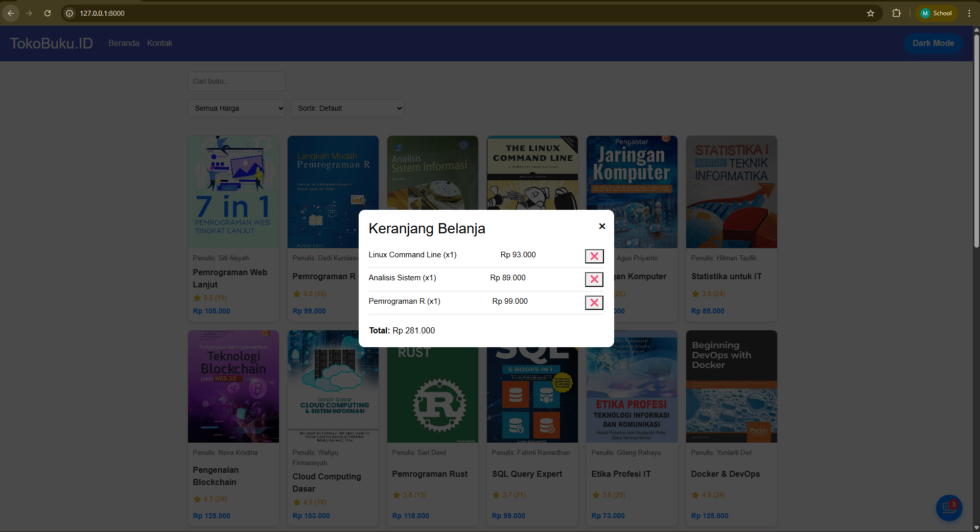Click the Rp 85.000 price
Screen dimensions: 980x532
click(x=708, y=311)
